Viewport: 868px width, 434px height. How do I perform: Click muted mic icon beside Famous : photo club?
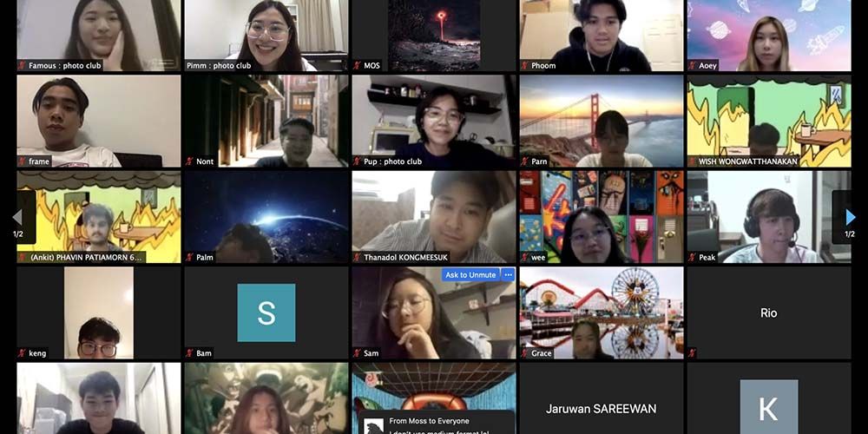click(23, 65)
